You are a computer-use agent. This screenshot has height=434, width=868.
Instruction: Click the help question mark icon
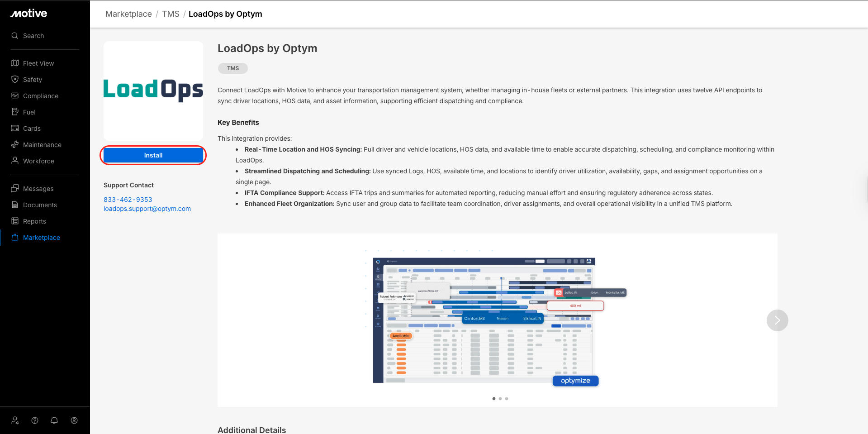click(x=35, y=420)
